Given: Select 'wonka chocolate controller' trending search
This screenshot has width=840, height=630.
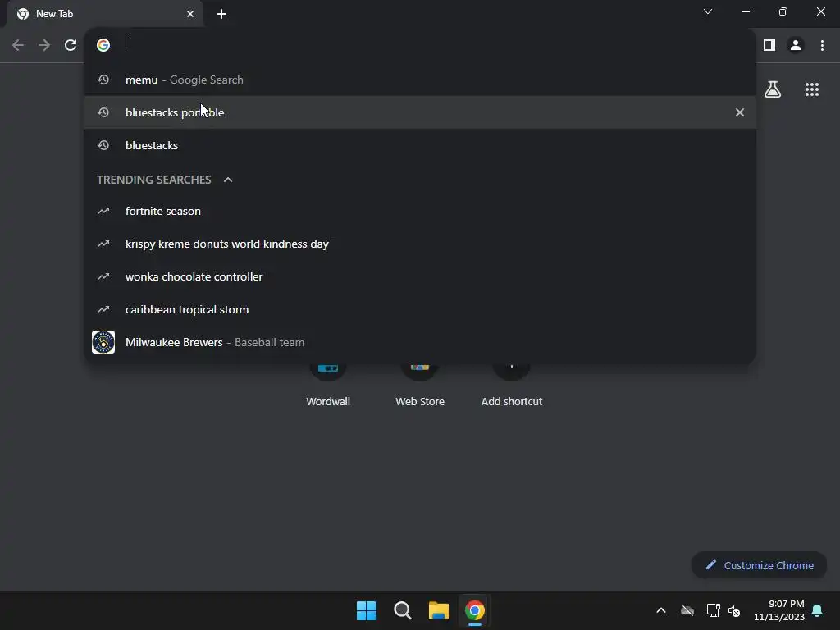Looking at the screenshot, I should coord(420,276).
